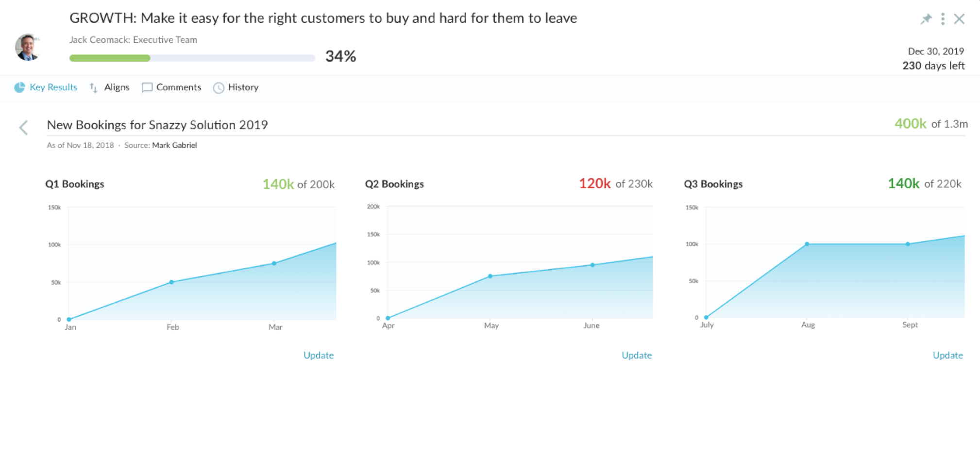Click the Comments speech bubble icon
980x457 pixels.
(x=147, y=87)
